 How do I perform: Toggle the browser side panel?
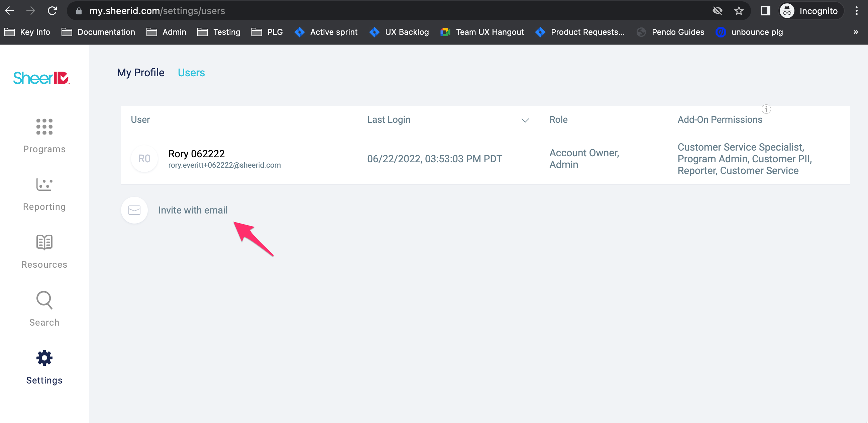765,11
